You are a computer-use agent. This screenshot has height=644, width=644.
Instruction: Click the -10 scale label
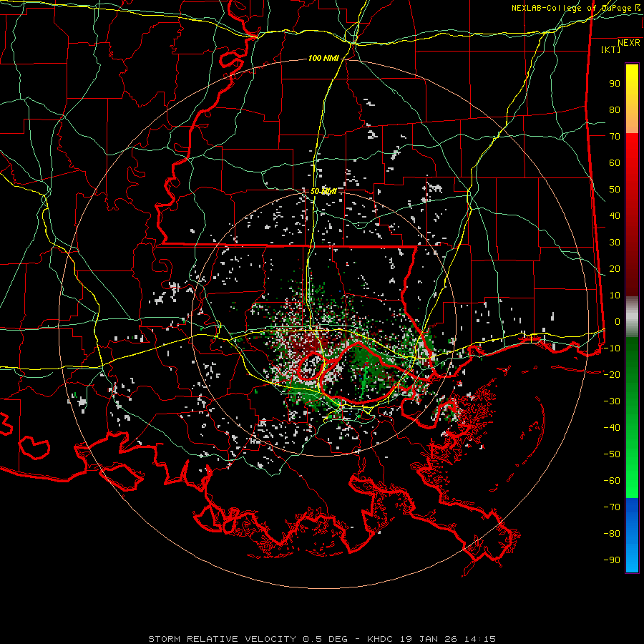click(x=612, y=348)
